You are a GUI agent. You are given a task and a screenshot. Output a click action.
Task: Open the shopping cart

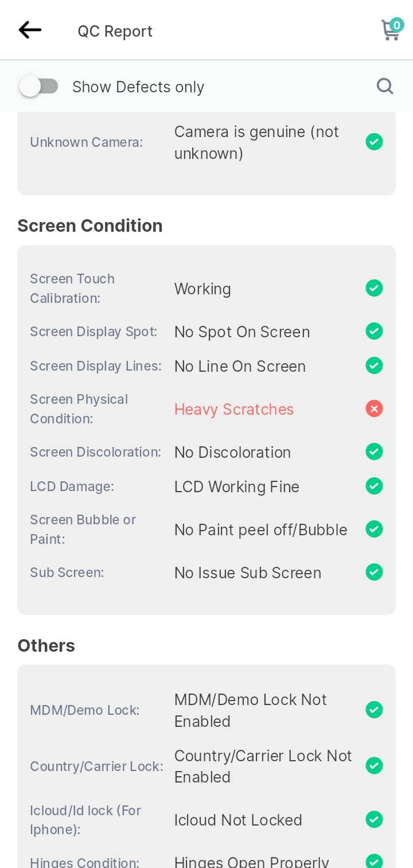click(x=392, y=29)
